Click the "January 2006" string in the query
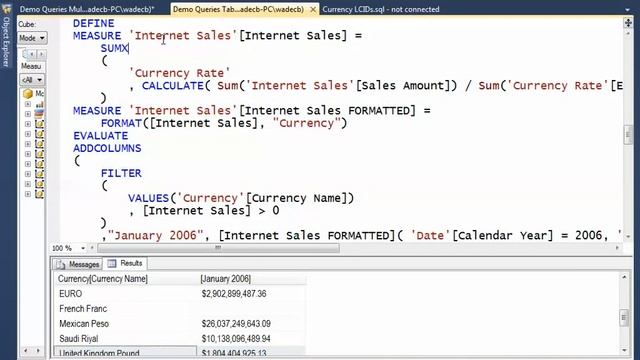Screen dimensions: 640x360 155,236
